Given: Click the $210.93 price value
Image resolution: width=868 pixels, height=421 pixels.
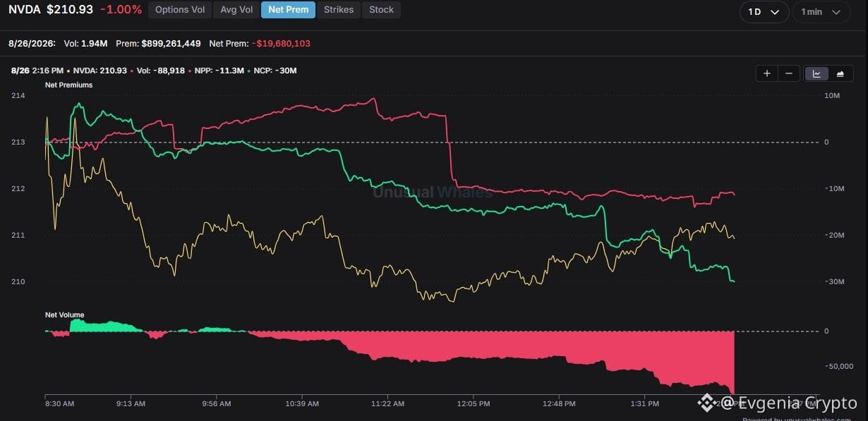Looking at the screenshot, I should [x=69, y=10].
